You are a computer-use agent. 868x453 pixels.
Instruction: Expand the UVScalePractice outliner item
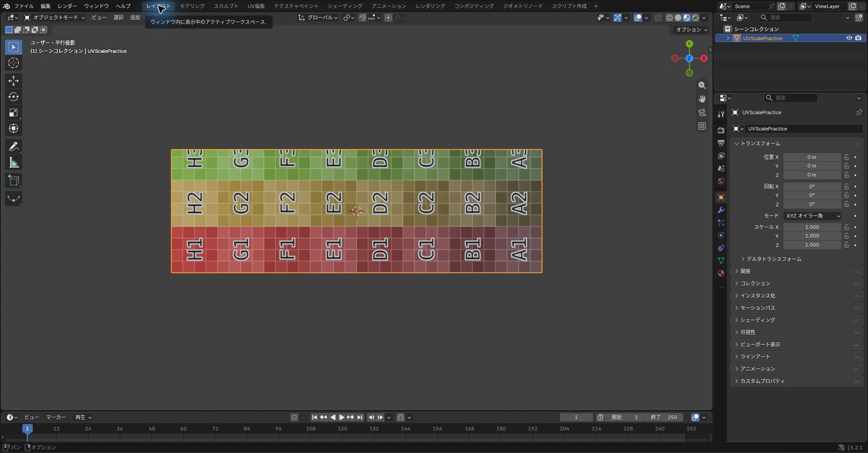728,38
